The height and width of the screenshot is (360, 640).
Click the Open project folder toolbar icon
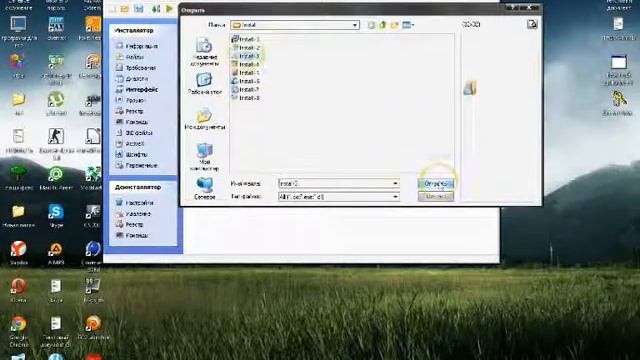click(x=125, y=9)
